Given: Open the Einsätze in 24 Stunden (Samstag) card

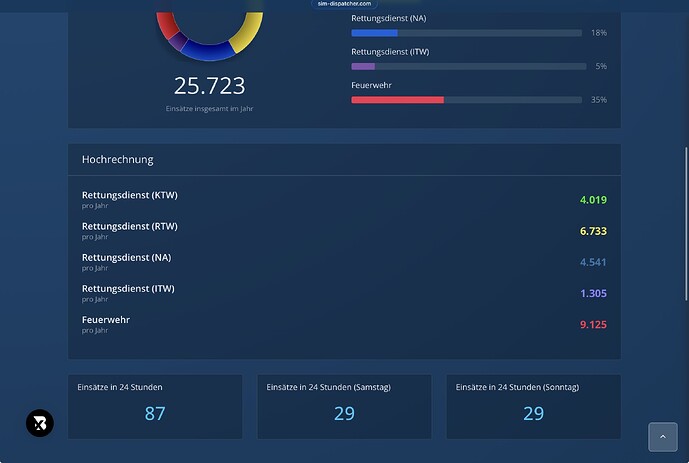Looking at the screenshot, I should (x=344, y=406).
